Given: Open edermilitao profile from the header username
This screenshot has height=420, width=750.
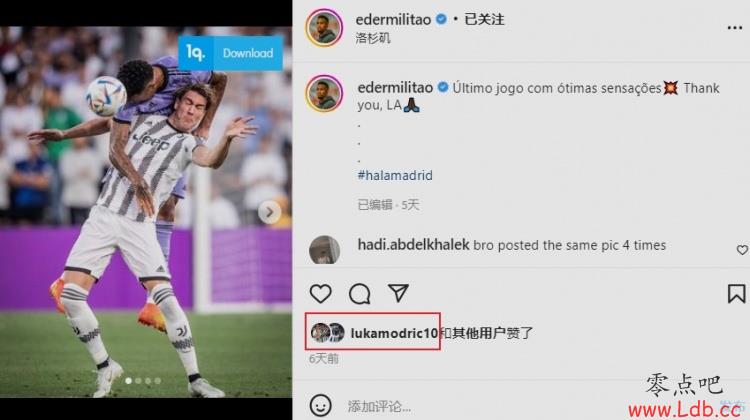Looking at the screenshot, I should tap(393, 20).
